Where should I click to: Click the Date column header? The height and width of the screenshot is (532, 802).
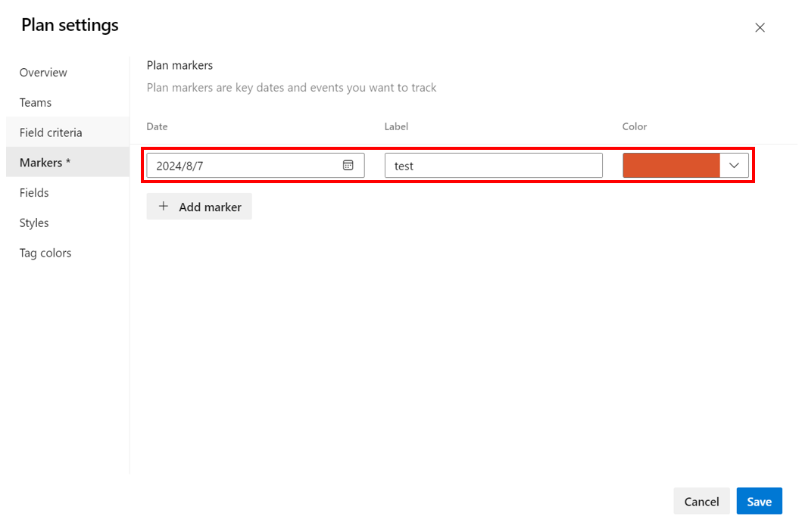(x=157, y=126)
